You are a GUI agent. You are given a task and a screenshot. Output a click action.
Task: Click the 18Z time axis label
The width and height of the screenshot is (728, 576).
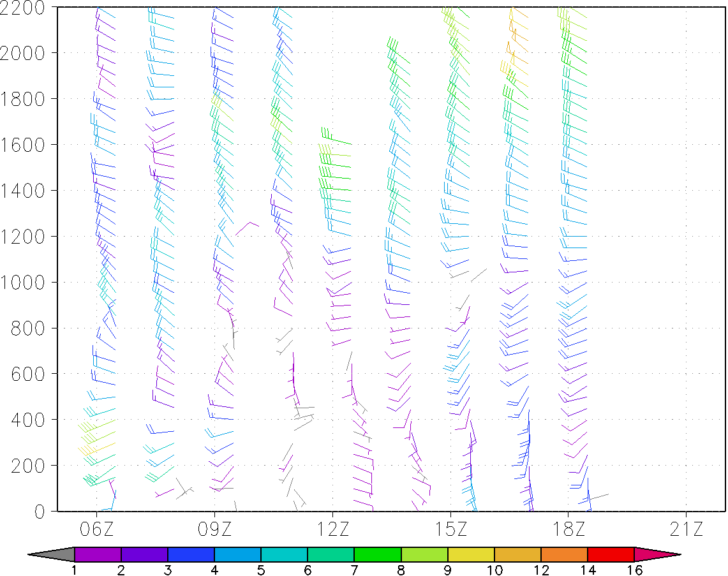[x=568, y=529]
